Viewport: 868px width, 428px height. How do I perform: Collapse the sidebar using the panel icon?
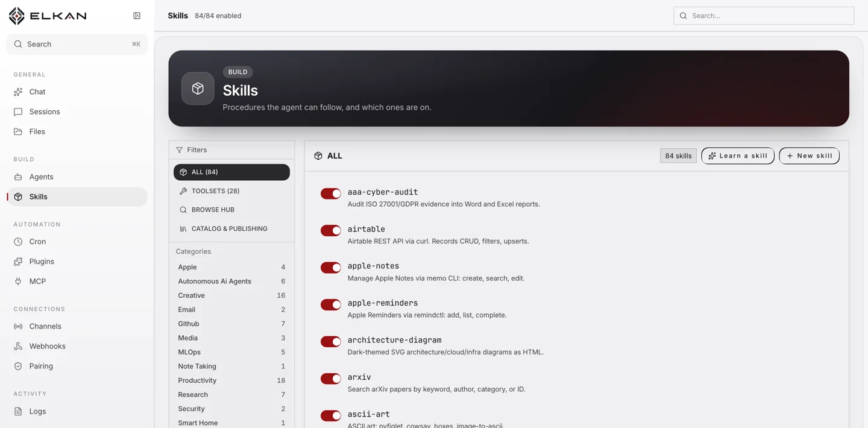[137, 16]
